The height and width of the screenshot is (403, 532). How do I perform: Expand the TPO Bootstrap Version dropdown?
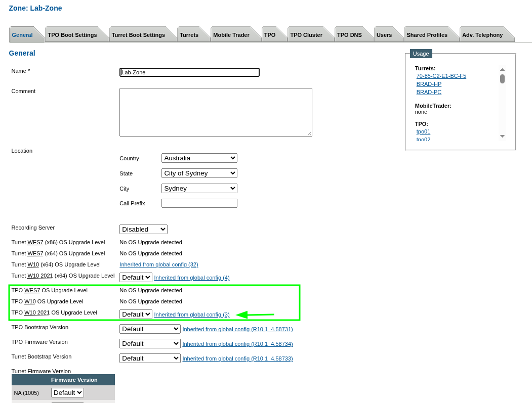pos(150,329)
